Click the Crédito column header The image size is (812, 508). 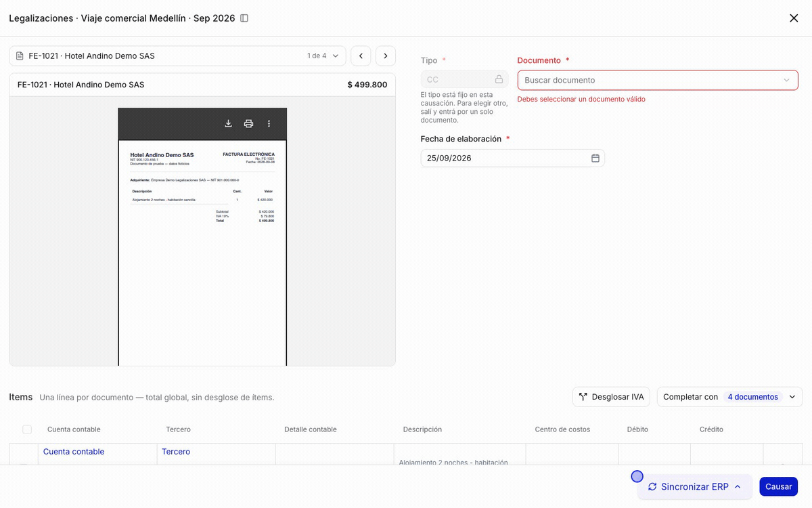pos(711,429)
